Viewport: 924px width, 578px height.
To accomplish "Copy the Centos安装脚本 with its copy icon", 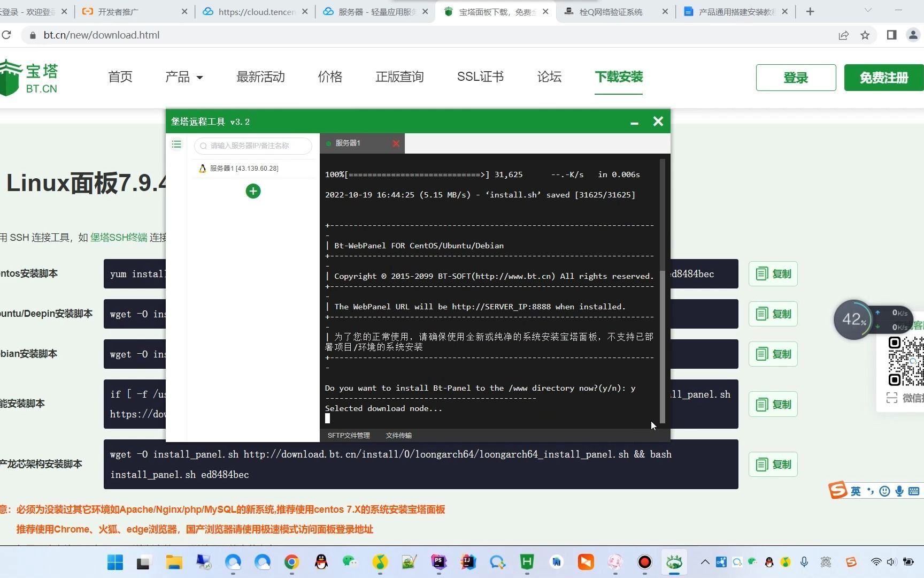I will [773, 273].
